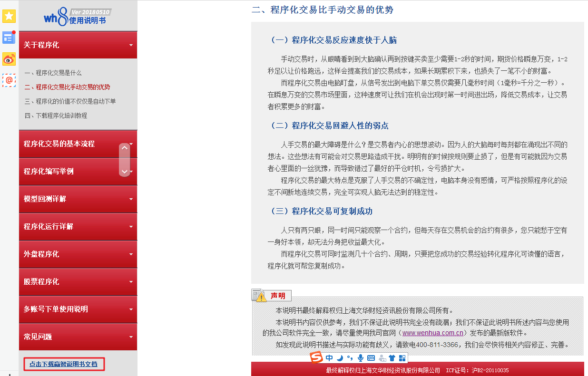
Task: Toggle Sogou moon half-width mode
Action: 341,358
